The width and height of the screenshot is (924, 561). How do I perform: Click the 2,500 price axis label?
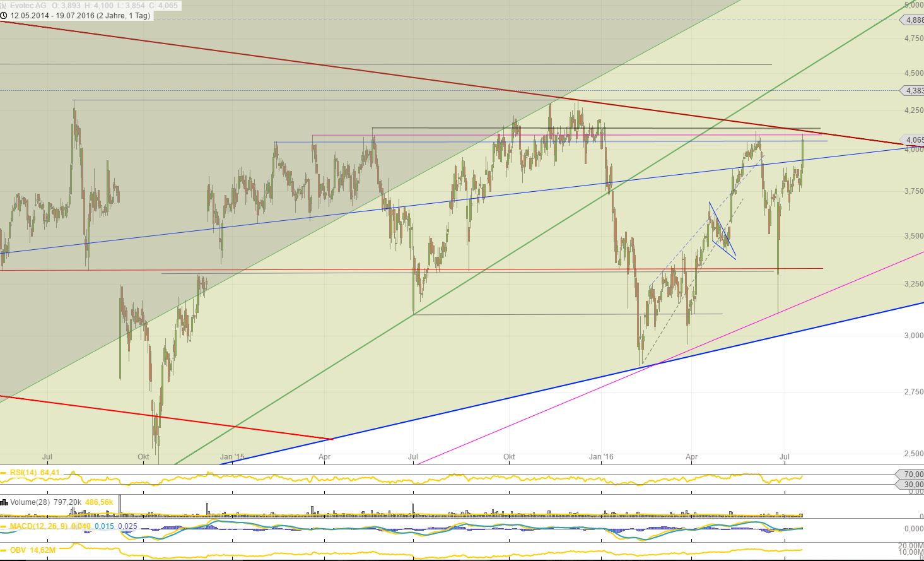click(x=914, y=454)
